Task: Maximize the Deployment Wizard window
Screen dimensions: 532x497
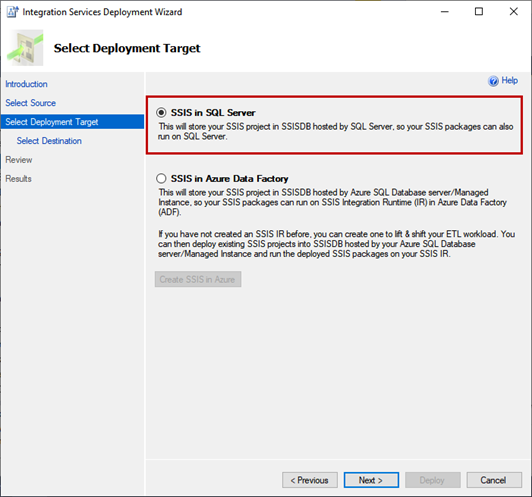Action: click(479, 12)
